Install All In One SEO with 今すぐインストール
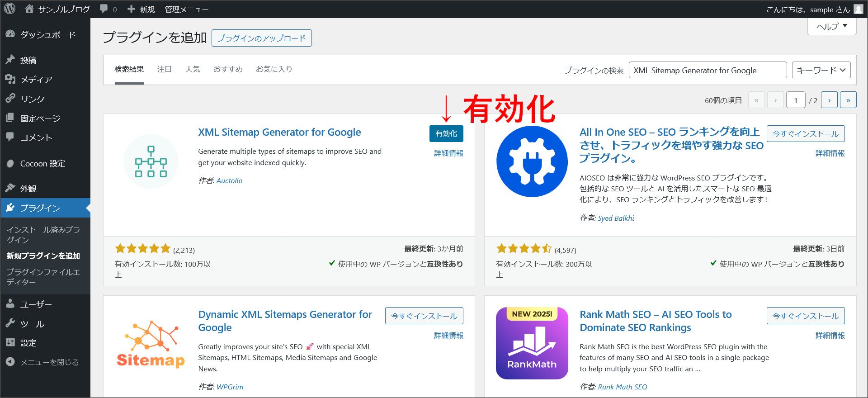This screenshot has height=398, width=868. [806, 133]
